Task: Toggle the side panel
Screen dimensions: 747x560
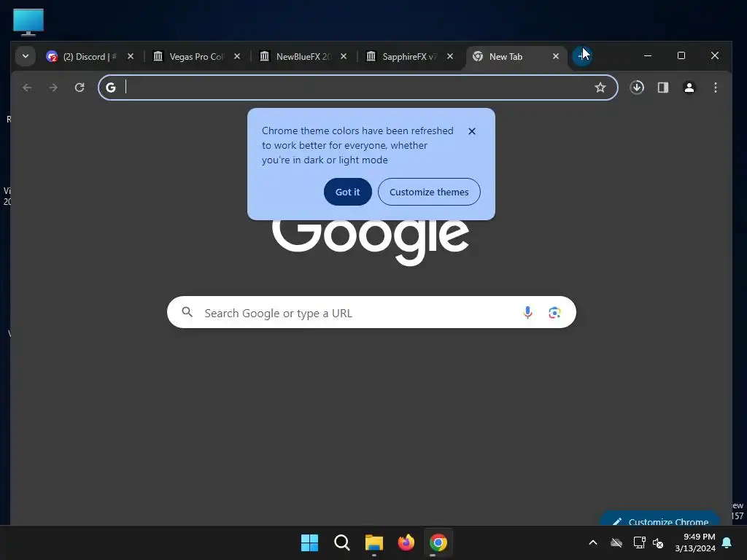Action: click(x=663, y=87)
